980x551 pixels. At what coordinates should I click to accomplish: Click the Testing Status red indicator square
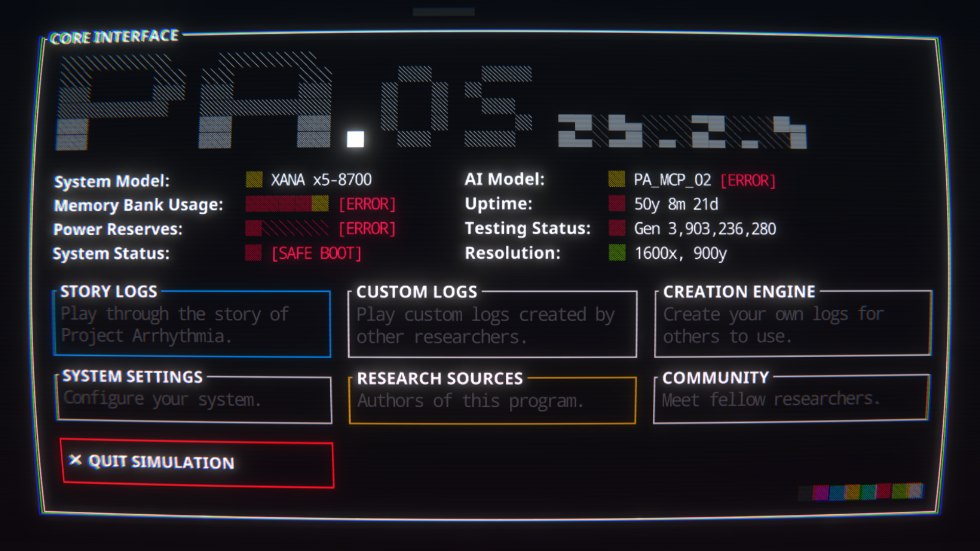[617, 228]
